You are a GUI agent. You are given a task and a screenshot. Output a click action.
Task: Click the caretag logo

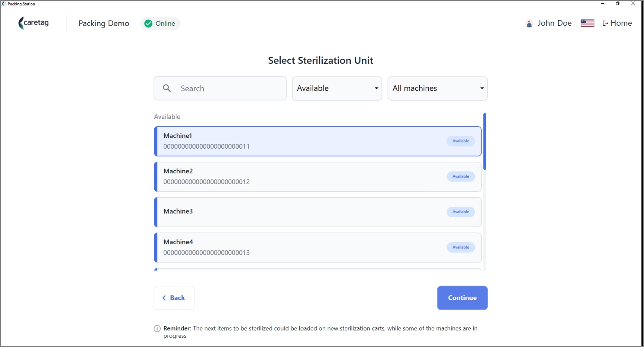34,23
